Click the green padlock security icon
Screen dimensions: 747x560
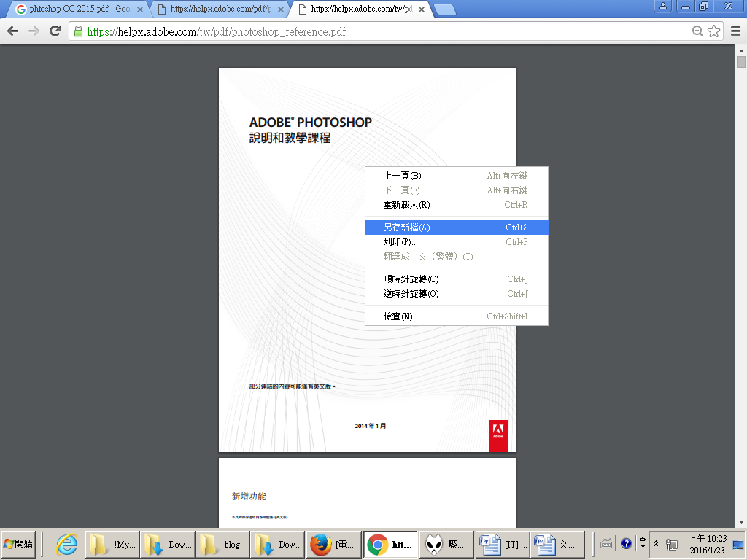tap(79, 31)
